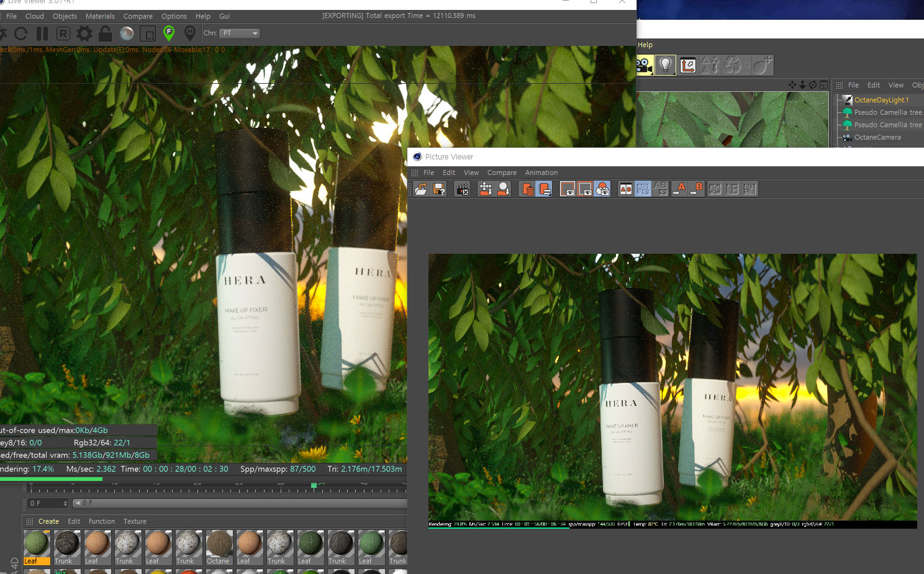The width and height of the screenshot is (924, 574).
Task: Open Live Viewer File menu
Action: click(x=11, y=16)
